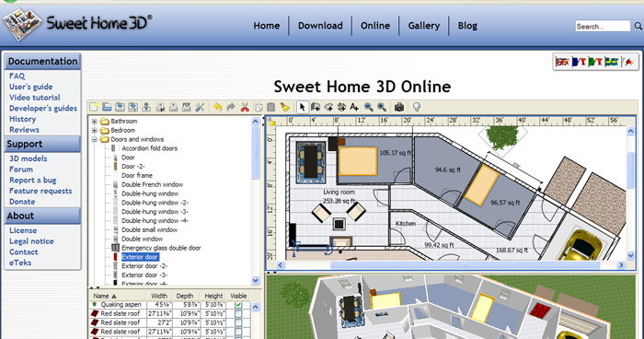Select Double French window item
Image resolution: width=644 pixels, height=339 pixels.
[153, 185]
